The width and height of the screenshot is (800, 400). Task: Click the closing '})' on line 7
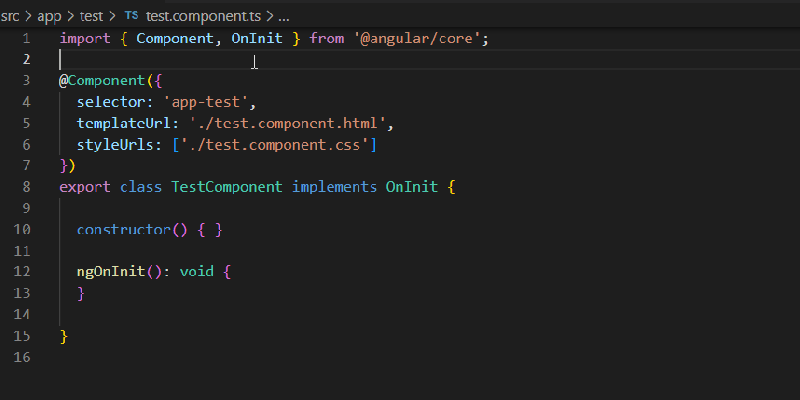pos(68,165)
